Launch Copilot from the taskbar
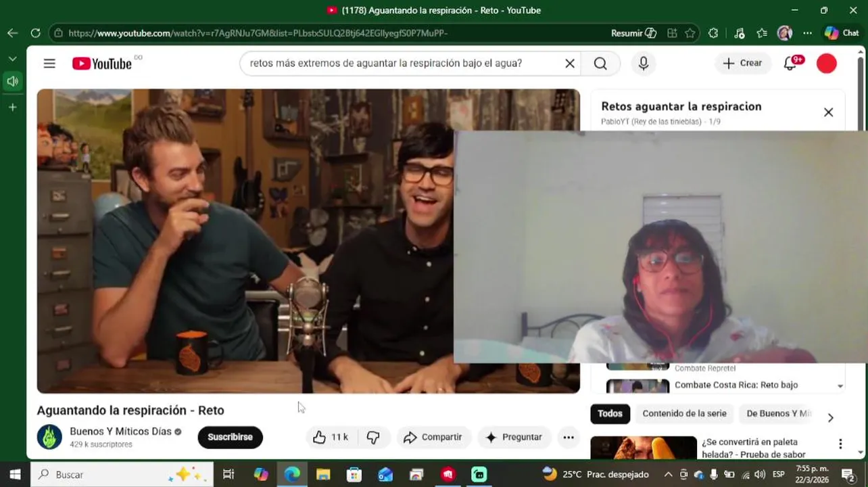 click(261, 474)
